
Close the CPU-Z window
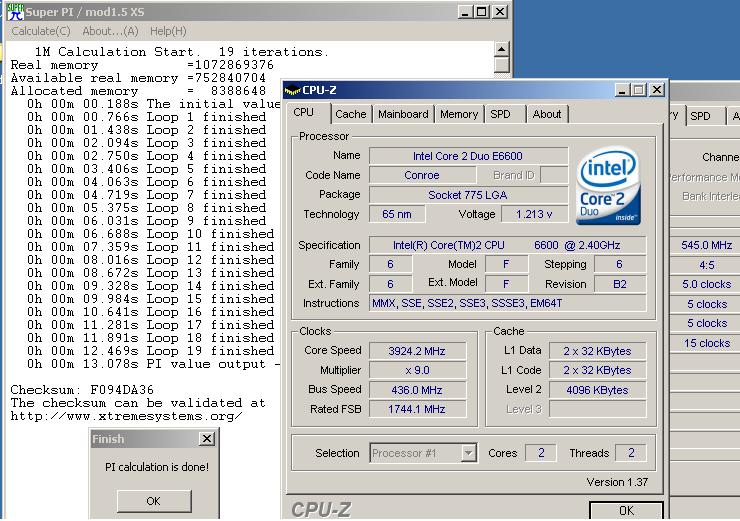click(x=656, y=90)
